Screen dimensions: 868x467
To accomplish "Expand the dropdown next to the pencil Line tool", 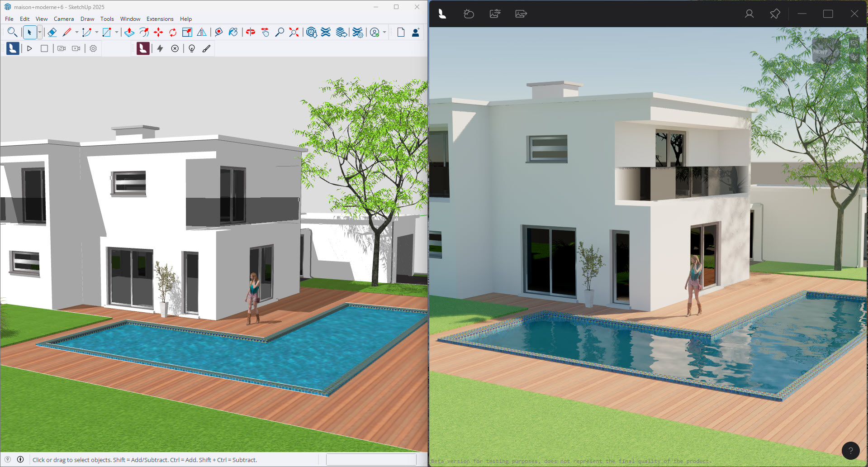I will click(76, 32).
